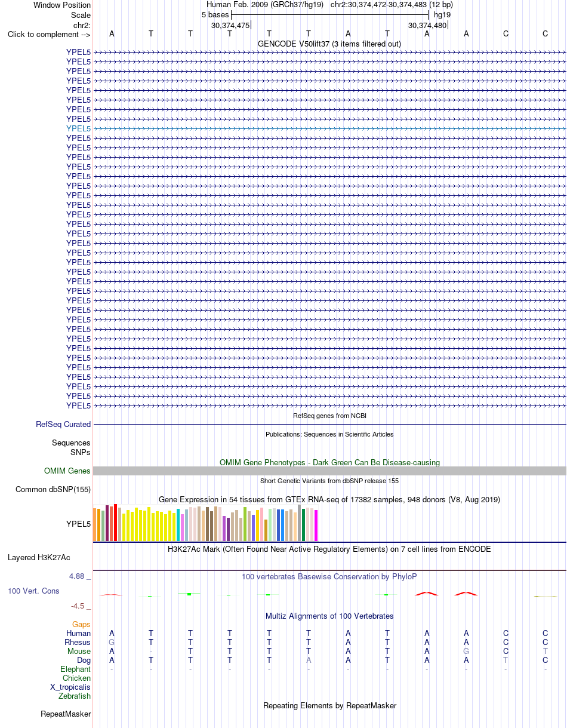Click the 'Zebrafish' species label
Viewport: 567px width, 728px height.
coord(75,696)
